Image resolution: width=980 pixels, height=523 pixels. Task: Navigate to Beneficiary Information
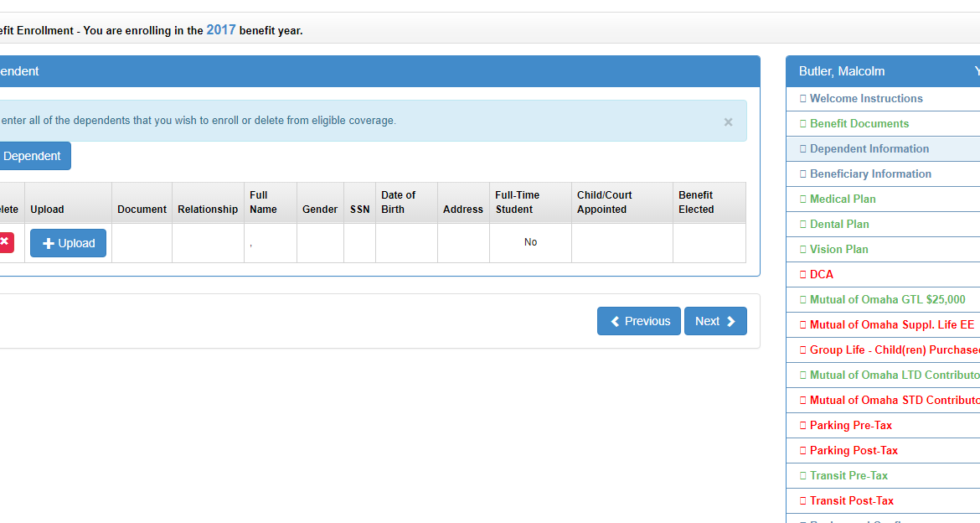click(x=869, y=173)
